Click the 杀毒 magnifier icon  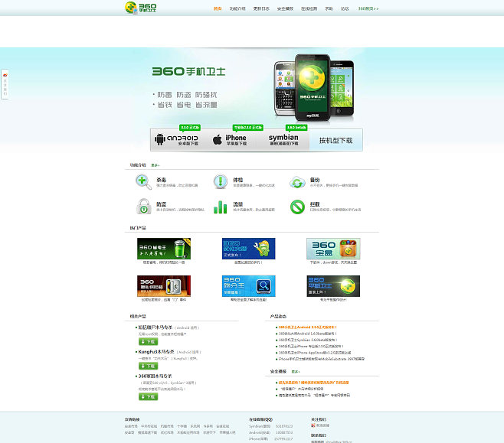click(x=143, y=181)
